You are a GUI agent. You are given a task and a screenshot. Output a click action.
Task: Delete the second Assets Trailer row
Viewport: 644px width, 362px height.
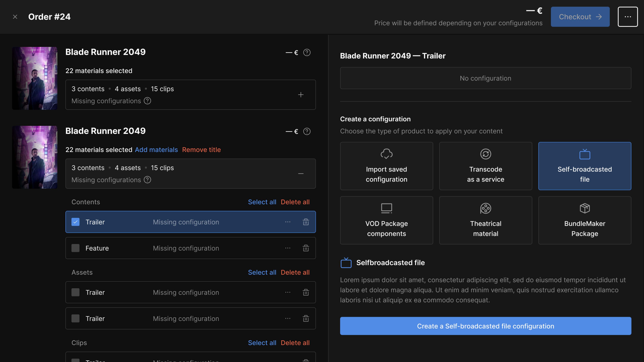306,319
